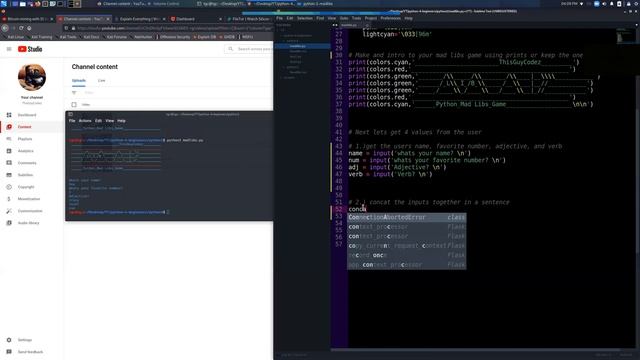Open Audio library in YouTube Studio sidebar
Image resolution: width=640 pixels, height=360 pixels.
(x=29, y=223)
